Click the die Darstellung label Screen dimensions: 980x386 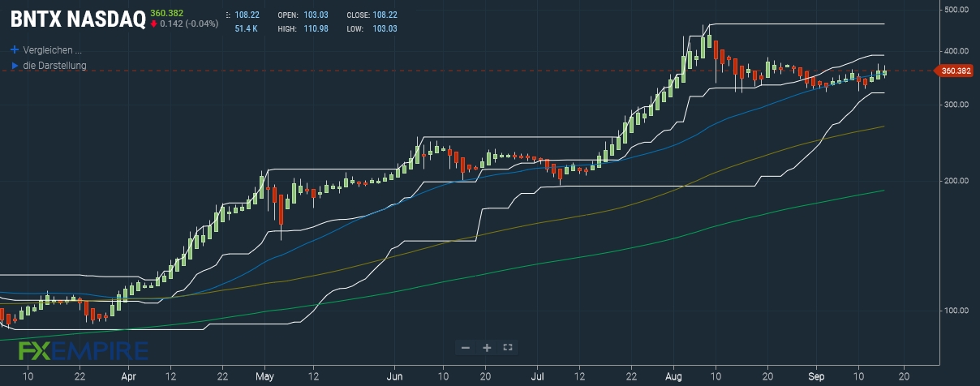pos(54,65)
